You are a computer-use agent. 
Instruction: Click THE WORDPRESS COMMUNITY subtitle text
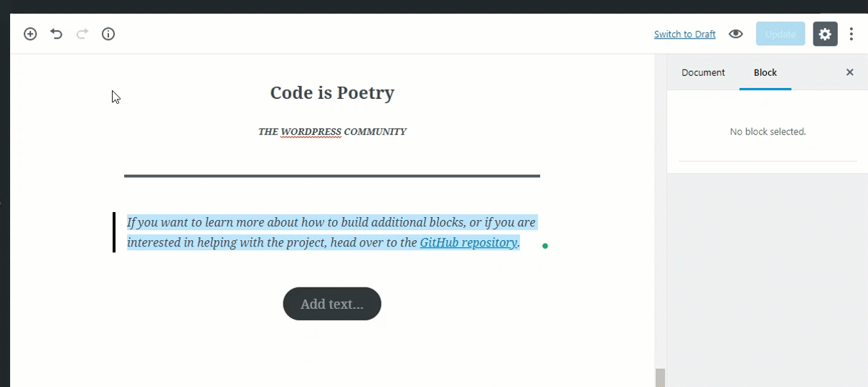tap(332, 132)
